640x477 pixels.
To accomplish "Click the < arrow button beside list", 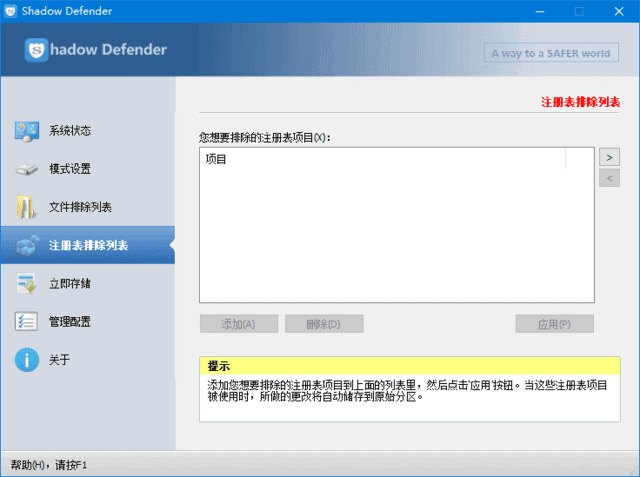I will coord(608,178).
